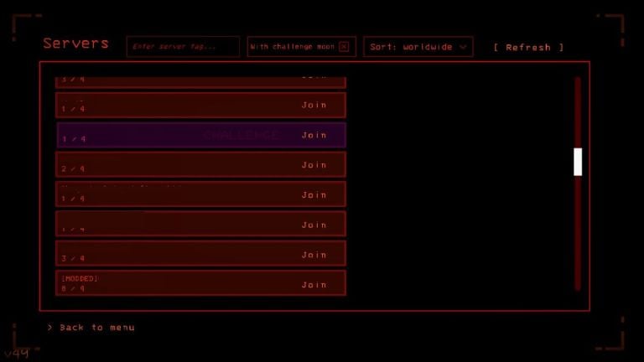
Task: Select the '[MODDED]' label text
Action: 80,278
